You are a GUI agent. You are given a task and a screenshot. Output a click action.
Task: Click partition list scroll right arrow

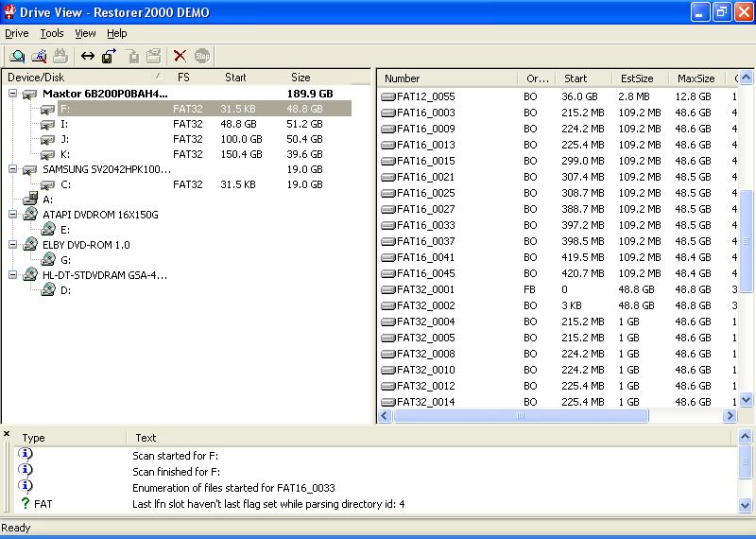click(730, 415)
